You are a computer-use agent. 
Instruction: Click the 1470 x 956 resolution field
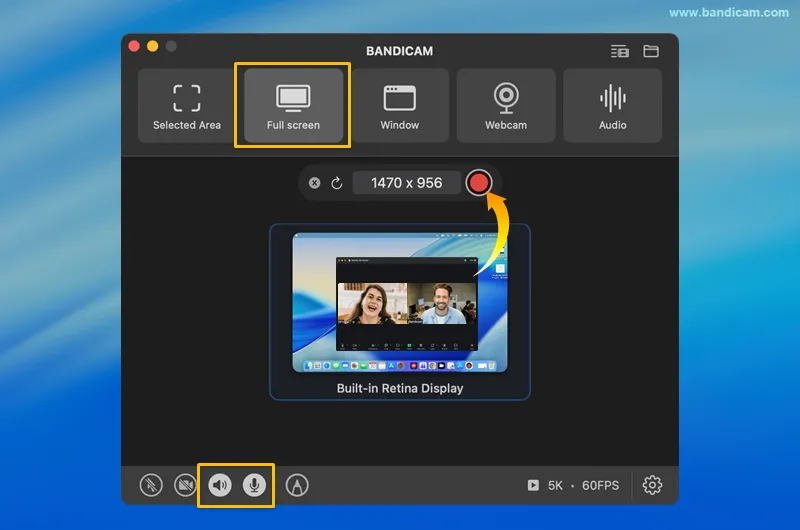(407, 183)
